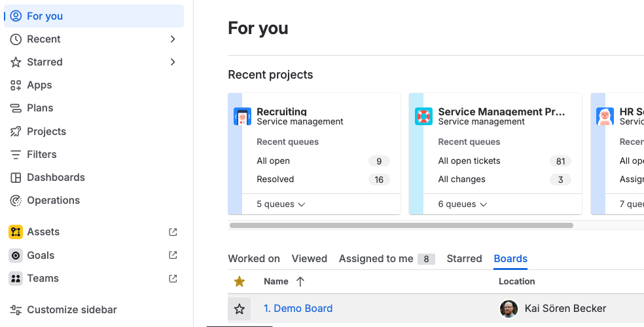
Task: Switch to the Assigned to me tab
Action: (386, 259)
